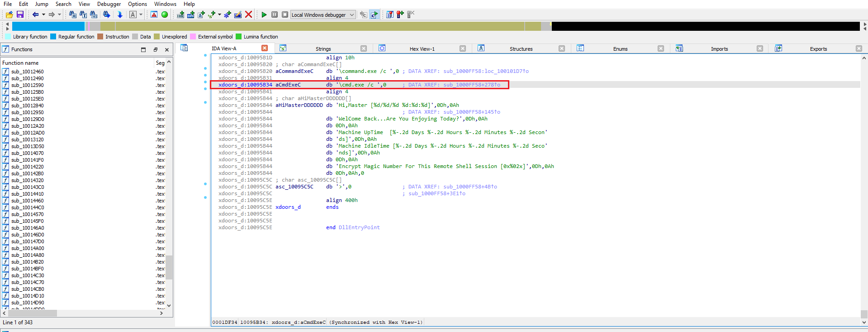Image resolution: width=868 pixels, height=332 pixels.
Task: Close the Hex View-1 tab
Action: (x=463, y=48)
